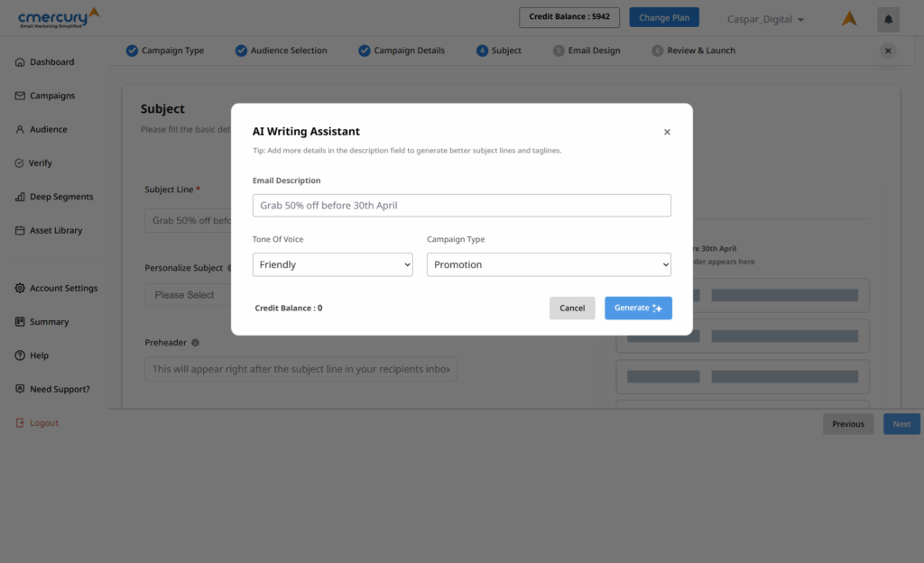
Task: Click the Cancel button in dialog
Action: pyautogui.click(x=572, y=308)
